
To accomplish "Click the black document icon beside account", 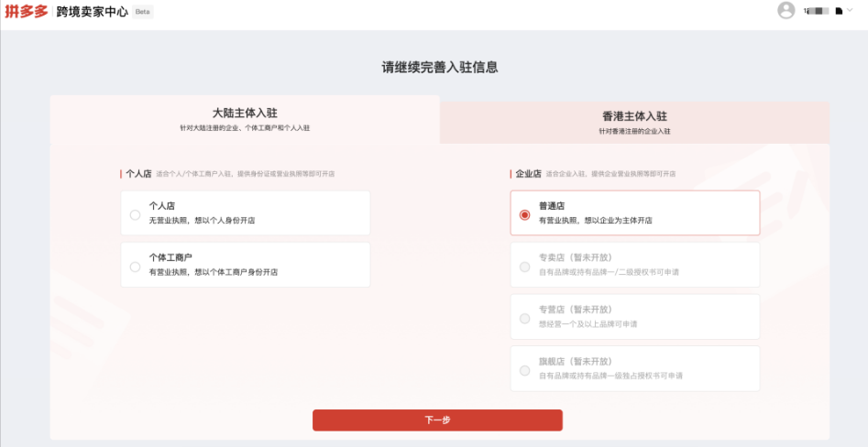I will (x=839, y=10).
